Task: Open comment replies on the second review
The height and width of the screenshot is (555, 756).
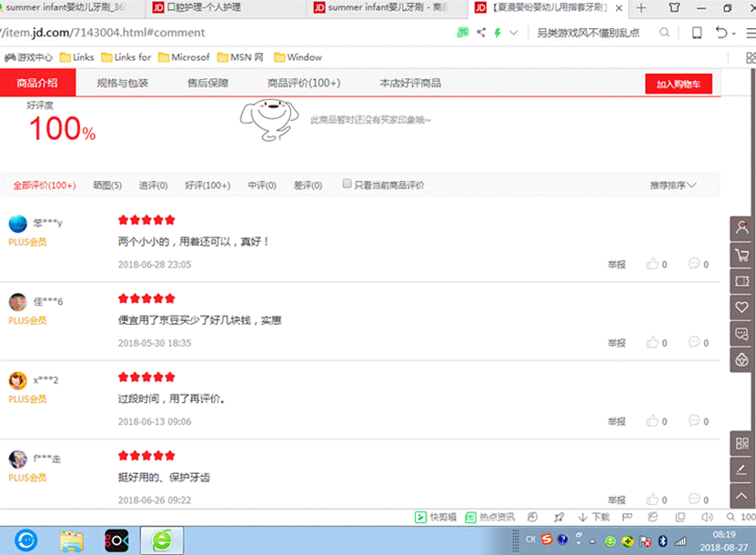Action: pos(695,343)
